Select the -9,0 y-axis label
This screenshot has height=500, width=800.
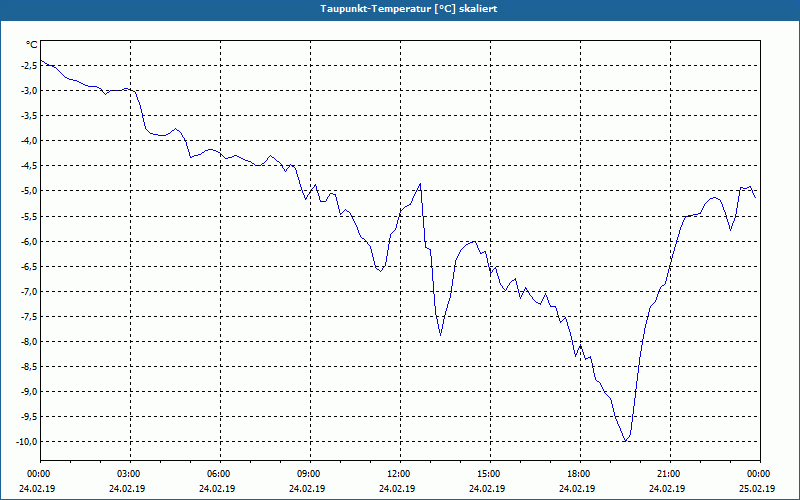click(x=28, y=392)
